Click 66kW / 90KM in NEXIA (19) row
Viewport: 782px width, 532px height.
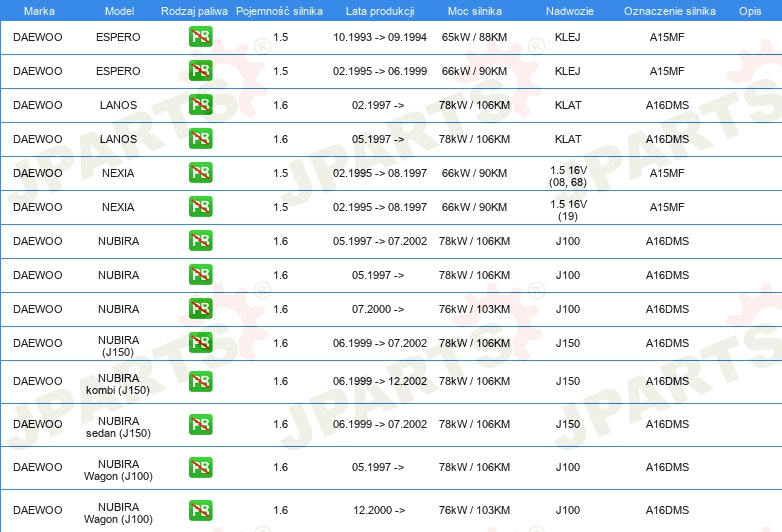pyautogui.click(x=474, y=207)
